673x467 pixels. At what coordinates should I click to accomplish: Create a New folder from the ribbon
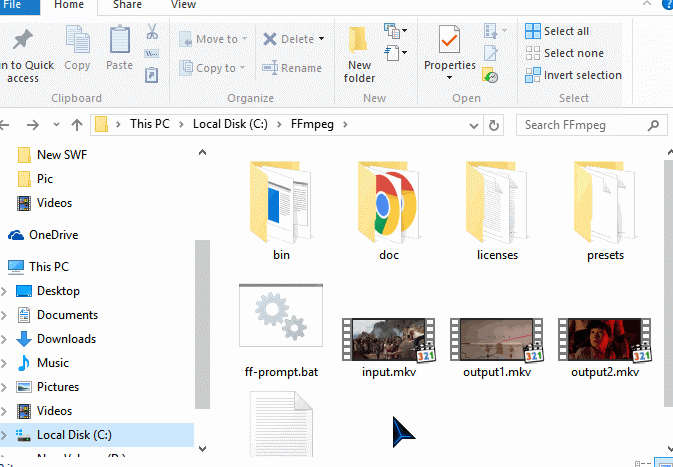pos(360,55)
